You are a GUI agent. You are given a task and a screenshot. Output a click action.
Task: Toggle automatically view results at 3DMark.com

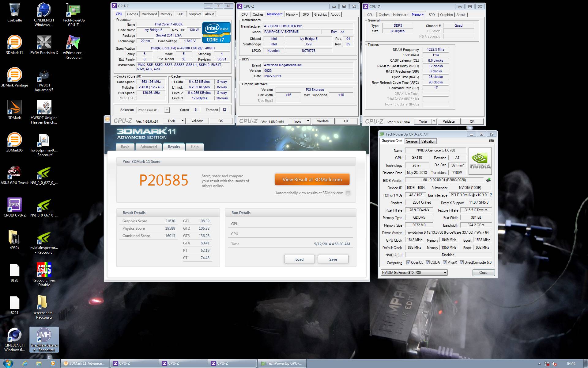coord(348,193)
